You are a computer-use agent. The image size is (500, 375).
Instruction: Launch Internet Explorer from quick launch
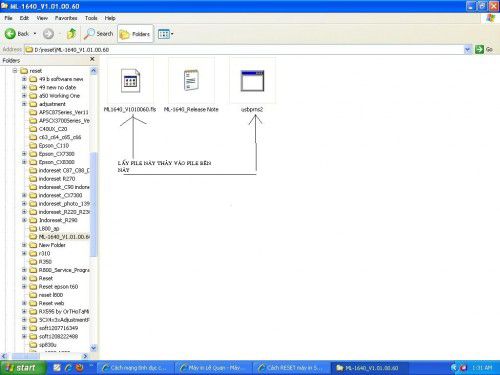point(68,368)
